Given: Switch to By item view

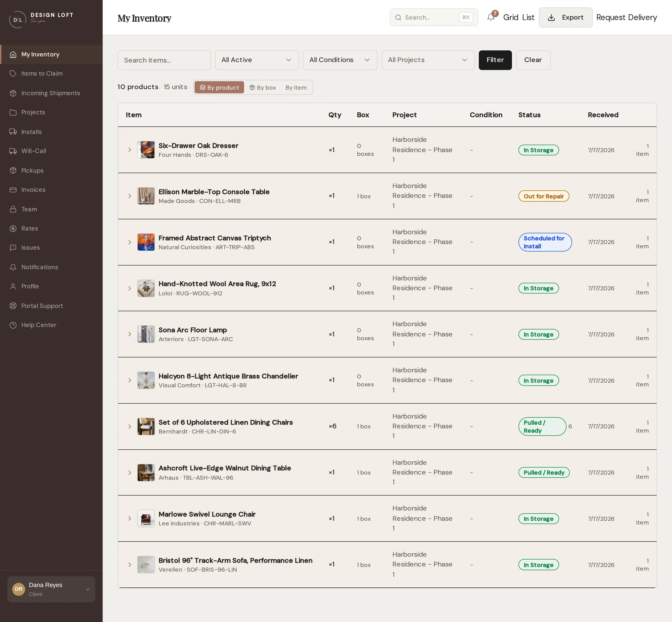Looking at the screenshot, I should [x=296, y=87].
